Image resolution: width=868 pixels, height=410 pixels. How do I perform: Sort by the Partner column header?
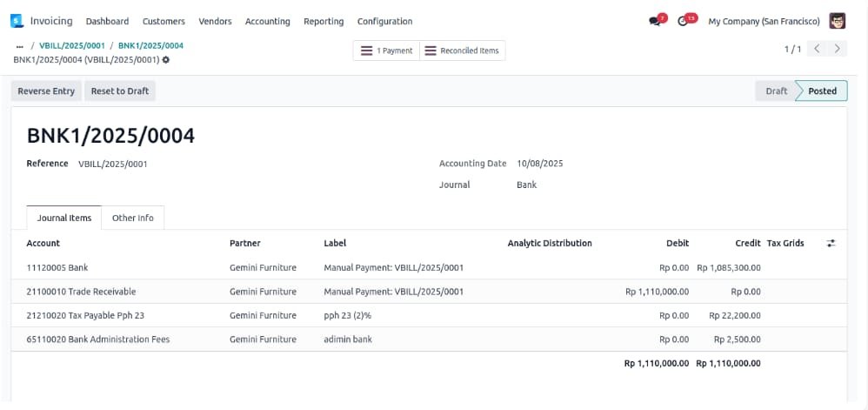click(245, 243)
